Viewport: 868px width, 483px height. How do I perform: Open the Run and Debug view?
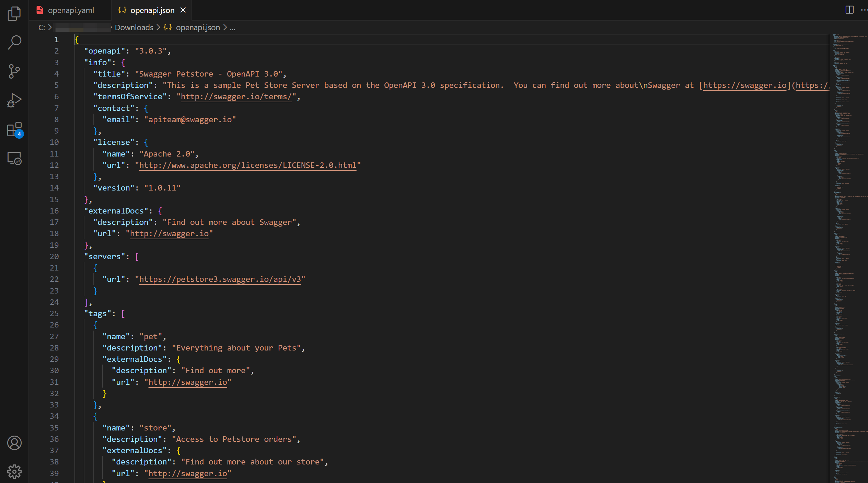point(14,101)
